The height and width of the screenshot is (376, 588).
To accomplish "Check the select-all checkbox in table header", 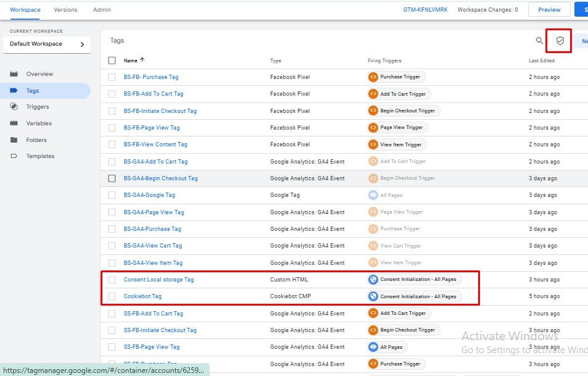I will point(112,61).
